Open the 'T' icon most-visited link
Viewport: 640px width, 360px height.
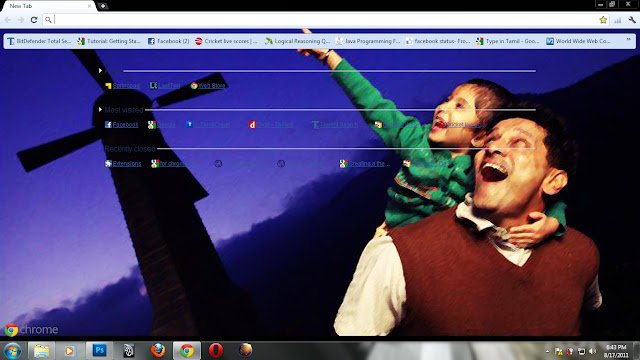tap(335, 124)
